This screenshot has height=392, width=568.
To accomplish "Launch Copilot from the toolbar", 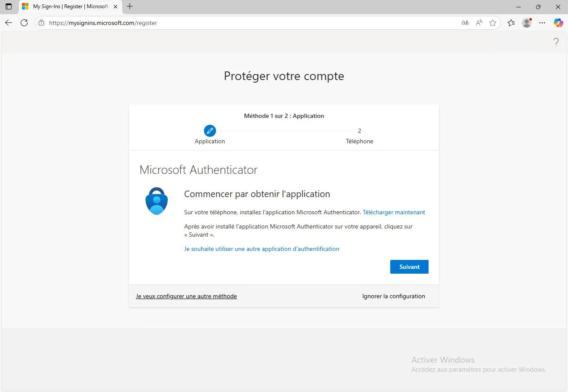I will pyautogui.click(x=558, y=23).
